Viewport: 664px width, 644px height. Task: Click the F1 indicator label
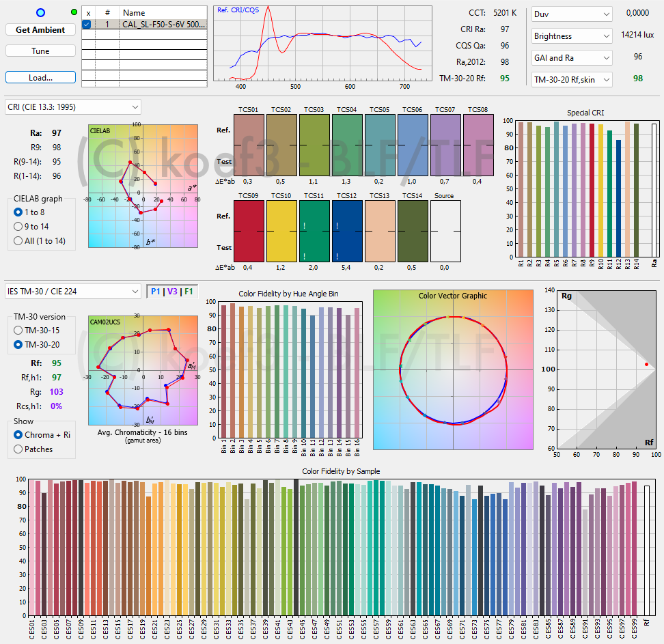[188, 292]
